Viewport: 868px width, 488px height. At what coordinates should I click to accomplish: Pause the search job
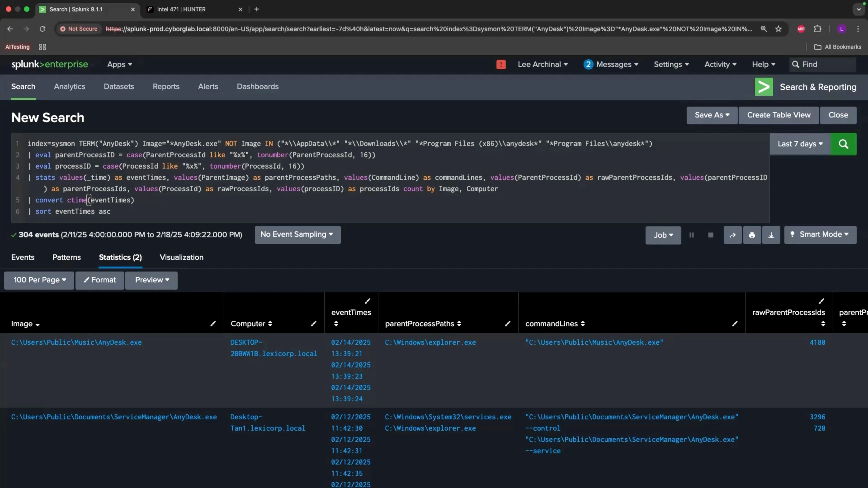point(691,235)
